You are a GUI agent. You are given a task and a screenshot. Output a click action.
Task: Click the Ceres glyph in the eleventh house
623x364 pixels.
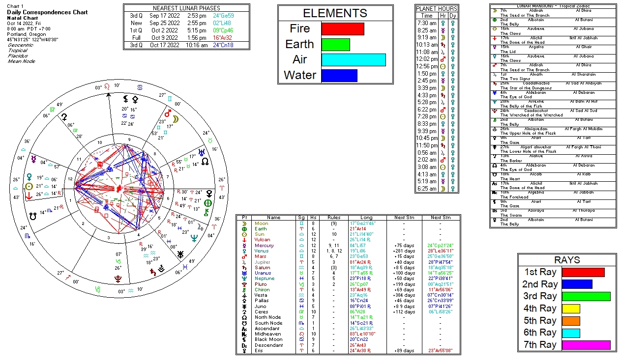64,117
